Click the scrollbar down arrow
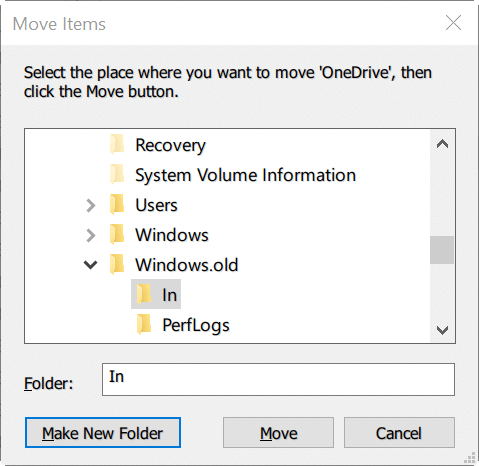 (442, 330)
